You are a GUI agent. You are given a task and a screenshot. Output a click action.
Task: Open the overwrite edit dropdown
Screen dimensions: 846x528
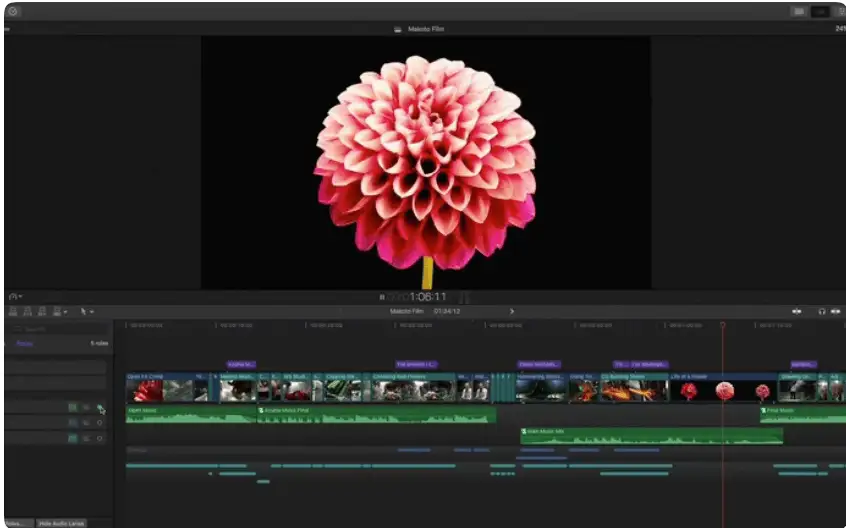coord(59,312)
